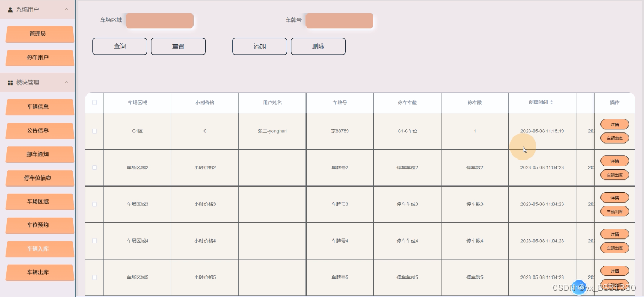Click 详情 button in the 车场区域2 row
644x297 pixels.
[x=614, y=161]
